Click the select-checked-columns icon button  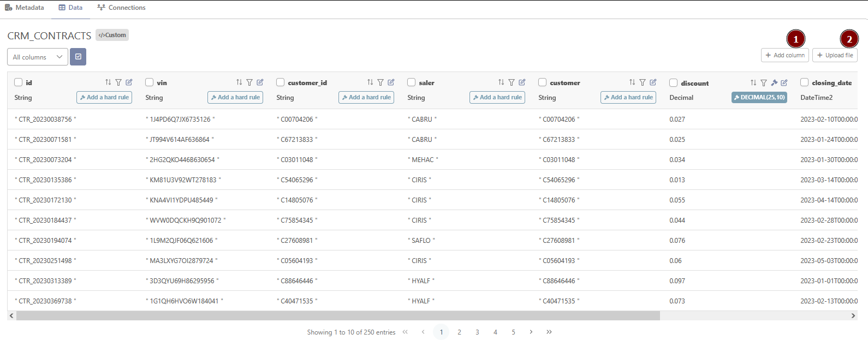pos(78,57)
